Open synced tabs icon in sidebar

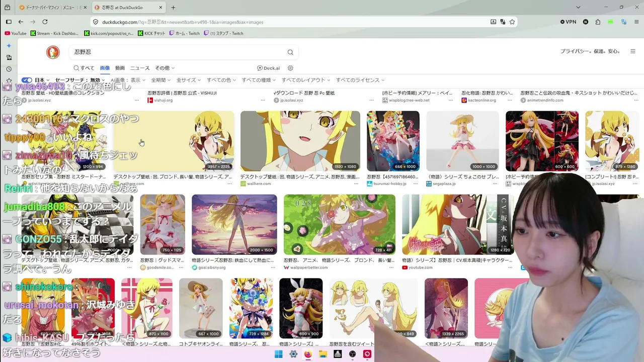tap(9, 57)
